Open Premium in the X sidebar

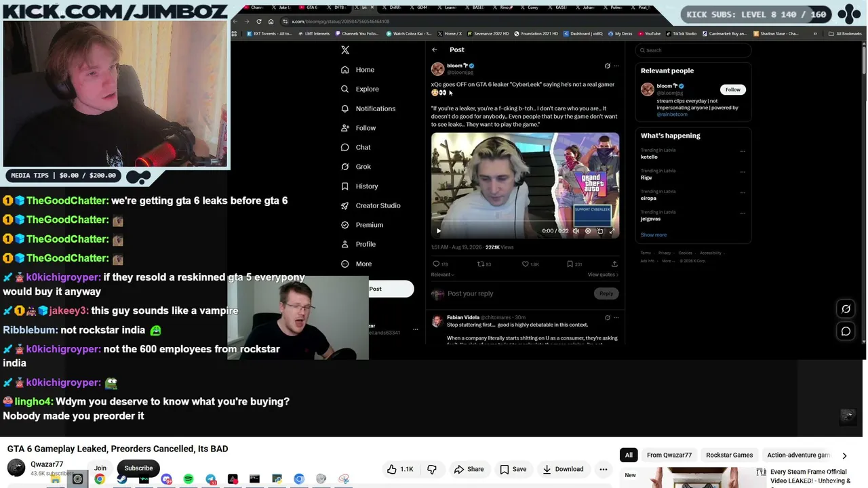pyautogui.click(x=362, y=225)
